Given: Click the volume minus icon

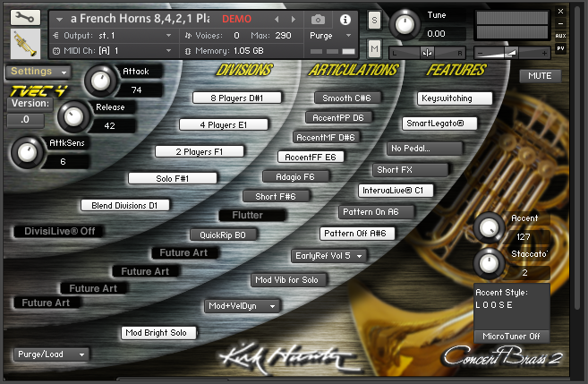Looking at the screenshot, I should pos(481,53).
